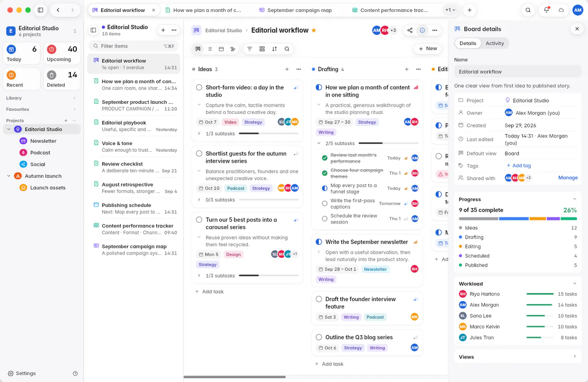This screenshot has height=382, width=588.
Task: Switch to the board view icon in toolbar
Action: pos(198,49)
